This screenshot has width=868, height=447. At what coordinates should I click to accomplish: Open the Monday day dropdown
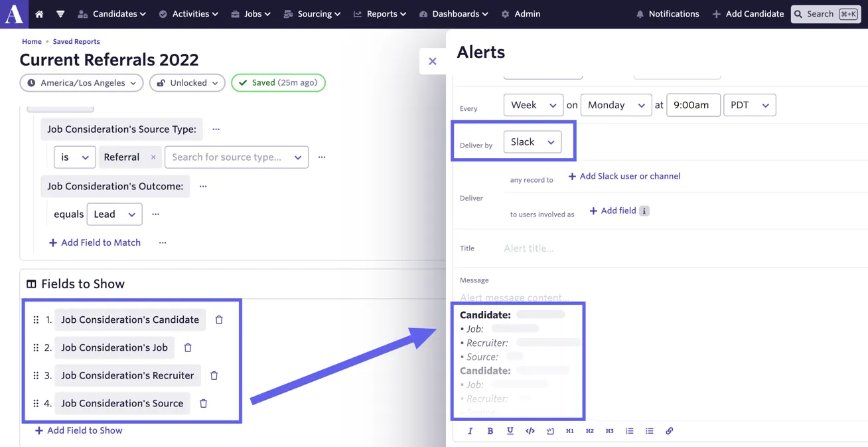pyautogui.click(x=616, y=105)
